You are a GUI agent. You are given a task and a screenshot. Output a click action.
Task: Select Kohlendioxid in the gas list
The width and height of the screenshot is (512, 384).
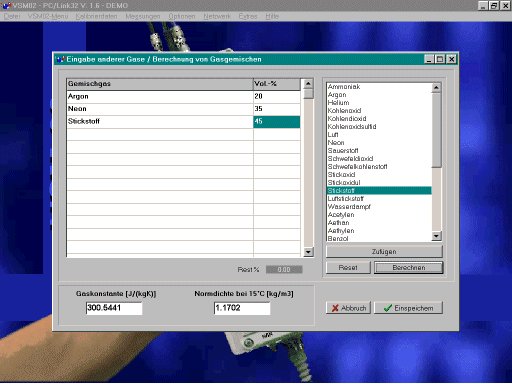click(x=379, y=119)
